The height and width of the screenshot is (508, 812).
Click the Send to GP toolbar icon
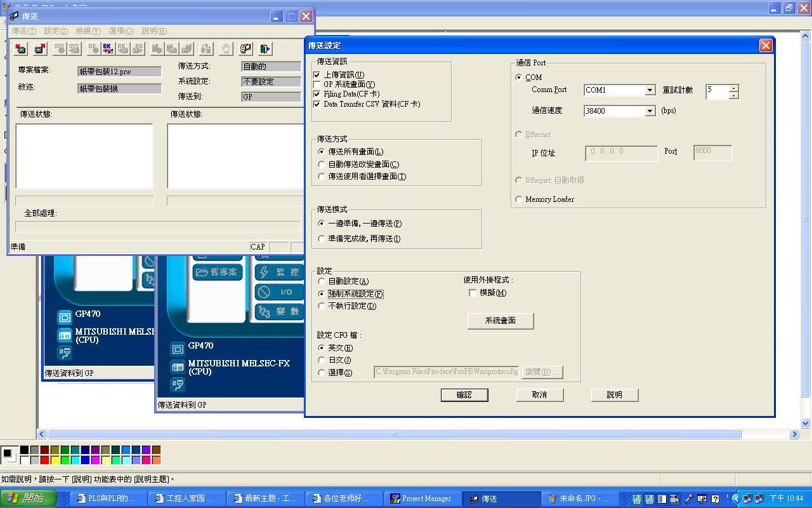click(x=20, y=48)
